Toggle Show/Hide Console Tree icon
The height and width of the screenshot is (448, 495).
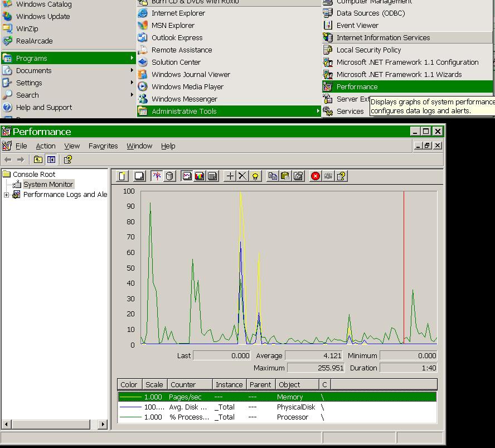pyautogui.click(x=51, y=160)
